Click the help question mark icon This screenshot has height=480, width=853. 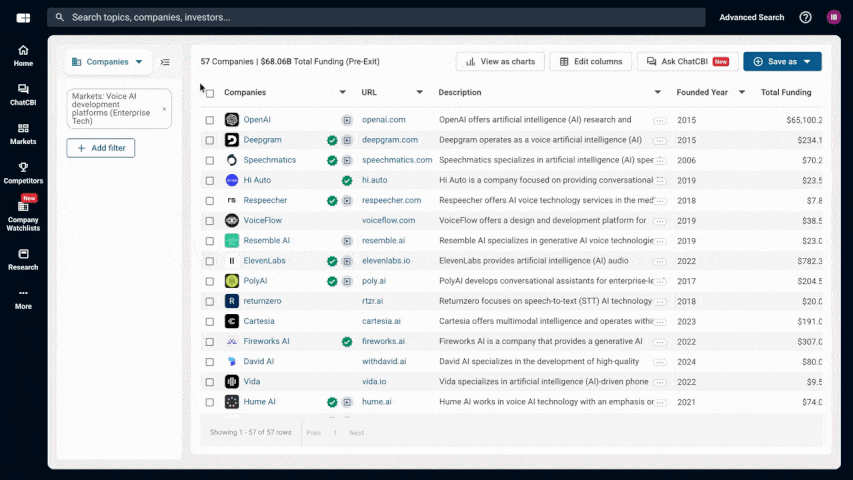[805, 17]
